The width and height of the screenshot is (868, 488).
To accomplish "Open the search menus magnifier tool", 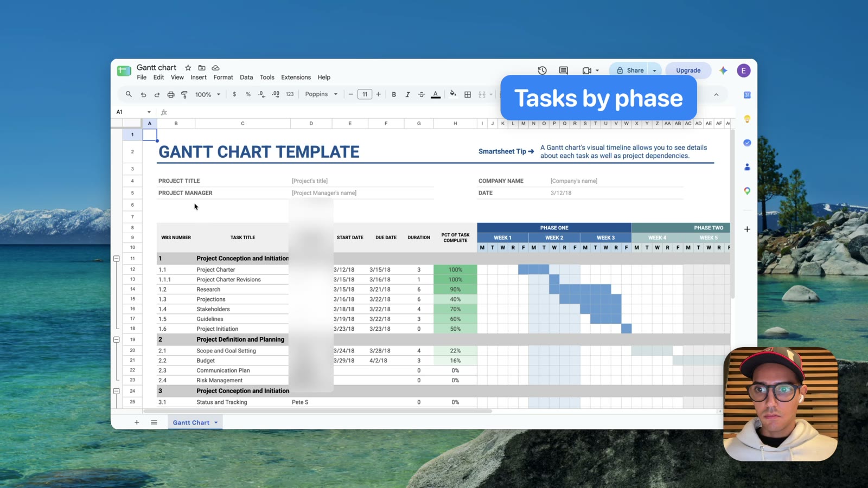I will coord(129,94).
